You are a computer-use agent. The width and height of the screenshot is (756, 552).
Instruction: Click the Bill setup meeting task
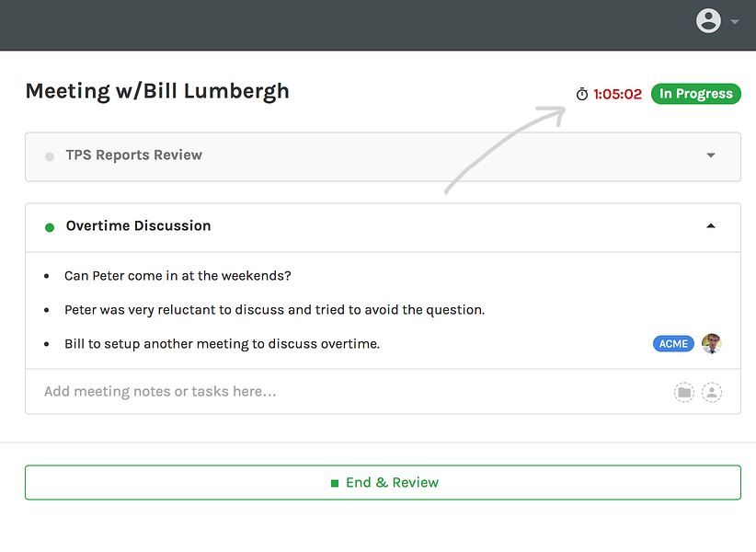point(222,344)
